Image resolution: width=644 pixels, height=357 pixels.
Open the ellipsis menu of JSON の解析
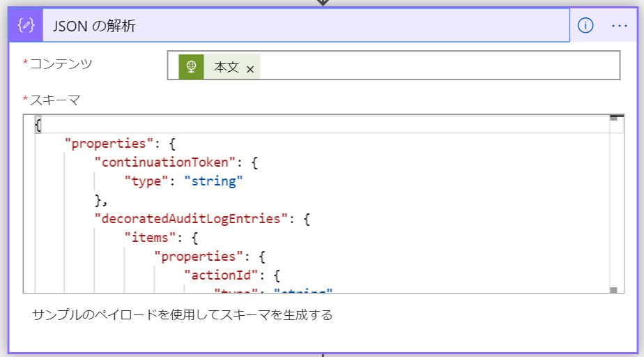pyautogui.click(x=620, y=26)
